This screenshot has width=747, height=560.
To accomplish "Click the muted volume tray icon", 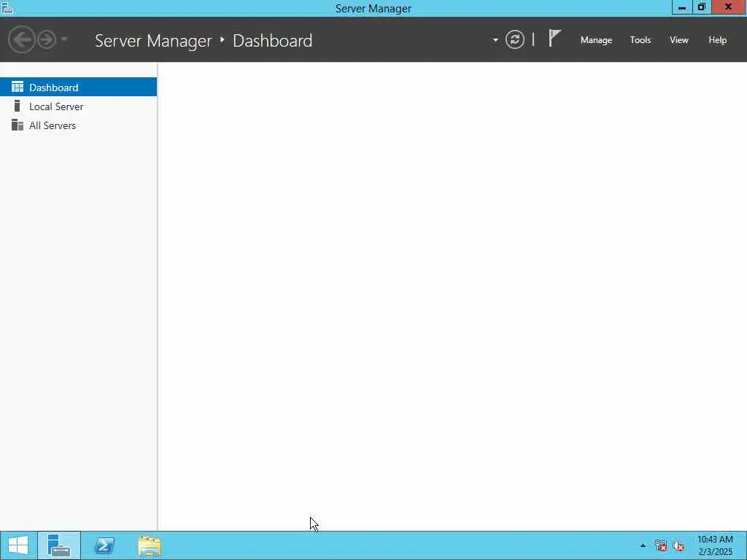I will click(x=679, y=545).
